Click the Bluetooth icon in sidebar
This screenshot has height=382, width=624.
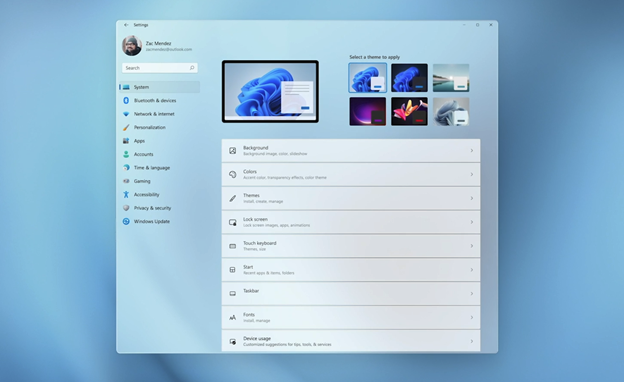(126, 101)
